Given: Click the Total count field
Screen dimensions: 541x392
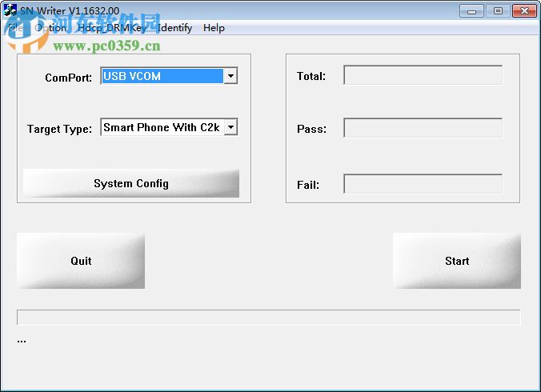Looking at the screenshot, I should point(423,75).
